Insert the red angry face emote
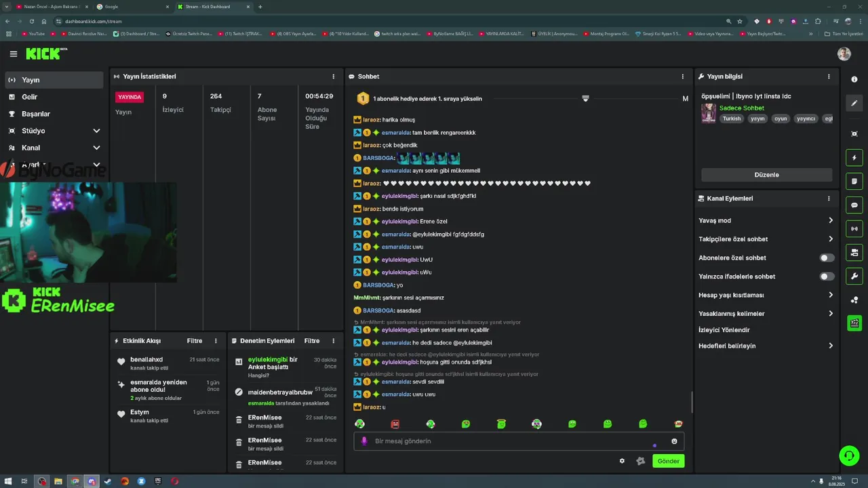The width and height of the screenshot is (868, 488). (395, 424)
